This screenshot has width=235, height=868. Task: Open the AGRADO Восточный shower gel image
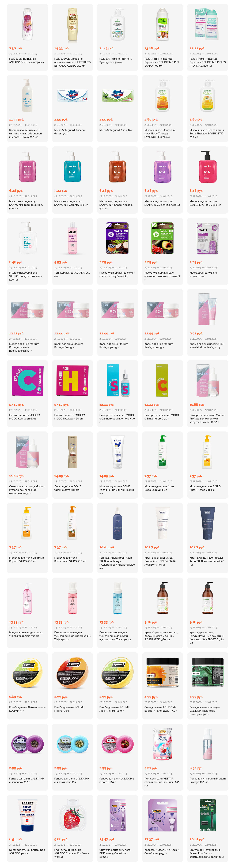coord(27,25)
